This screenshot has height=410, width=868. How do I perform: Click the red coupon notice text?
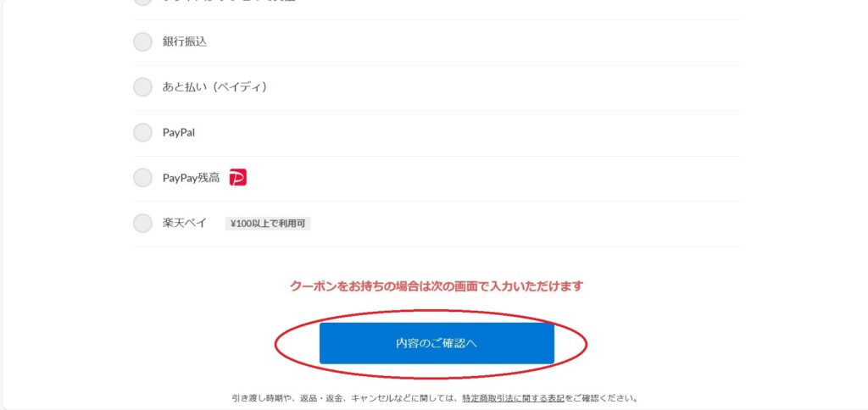point(437,286)
